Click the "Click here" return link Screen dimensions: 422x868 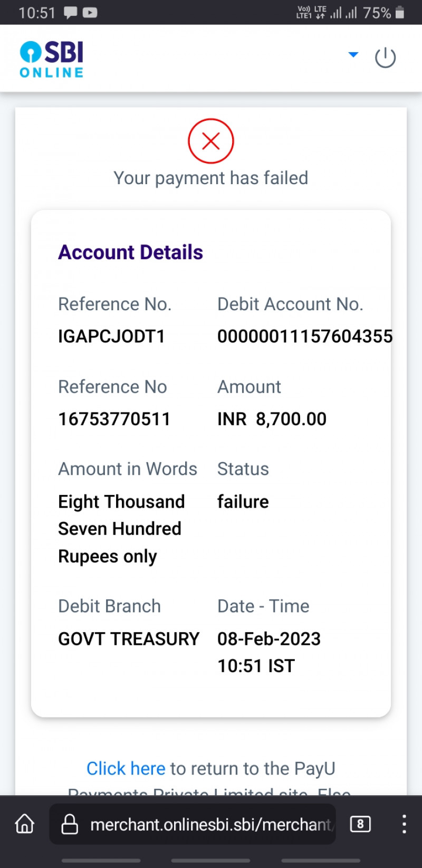click(x=126, y=768)
